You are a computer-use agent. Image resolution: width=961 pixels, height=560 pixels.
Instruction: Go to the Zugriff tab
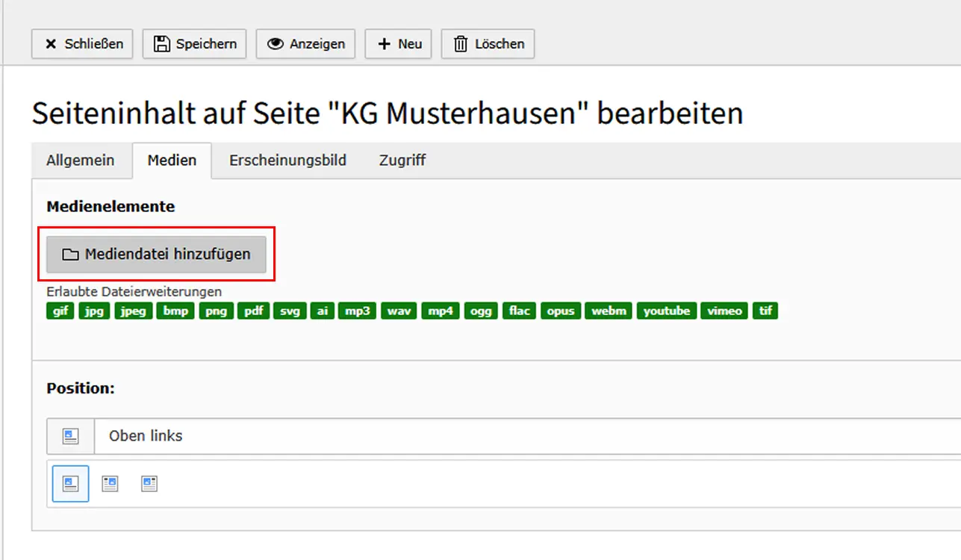pos(402,161)
